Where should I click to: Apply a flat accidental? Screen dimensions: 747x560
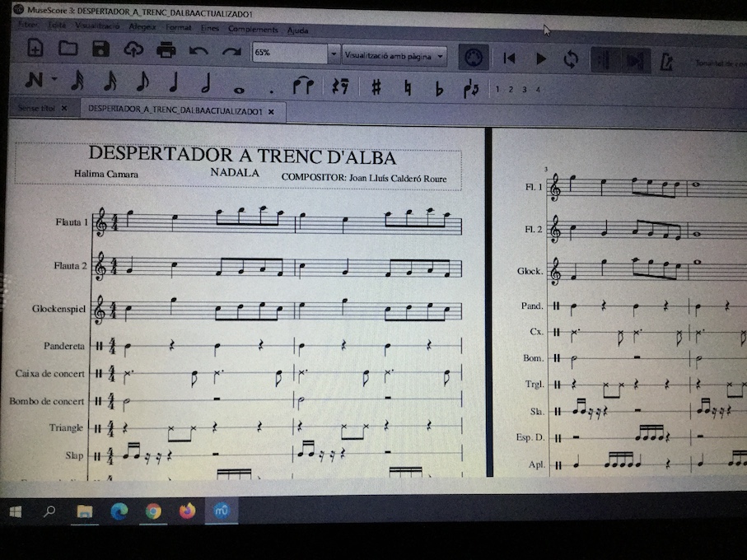439,89
